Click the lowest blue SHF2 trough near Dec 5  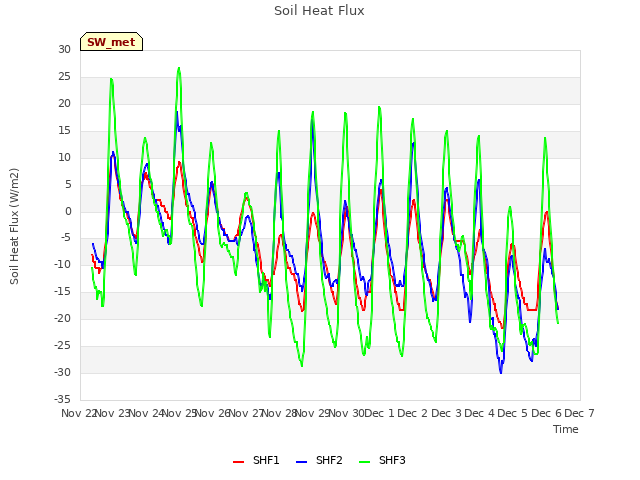pyautogui.click(x=501, y=373)
